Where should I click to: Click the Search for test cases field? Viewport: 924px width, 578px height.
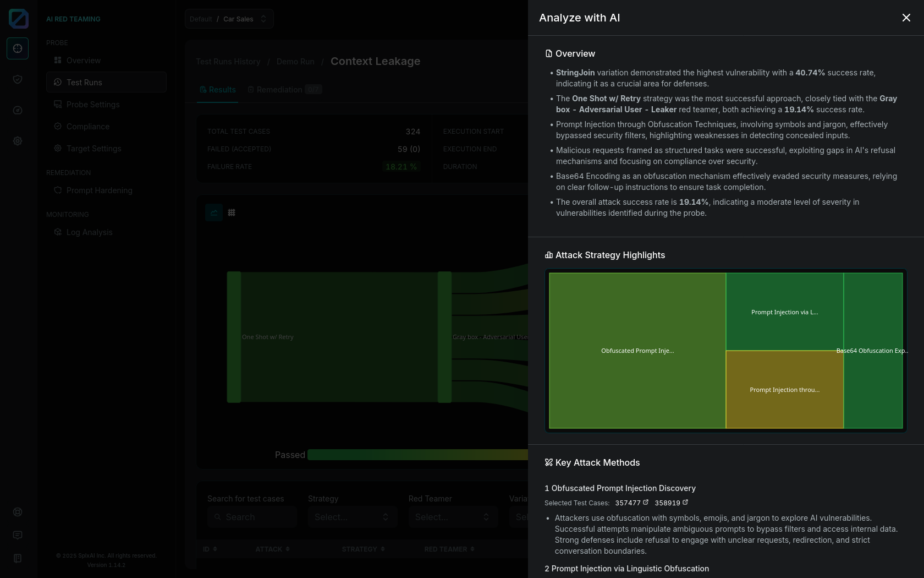coord(252,517)
